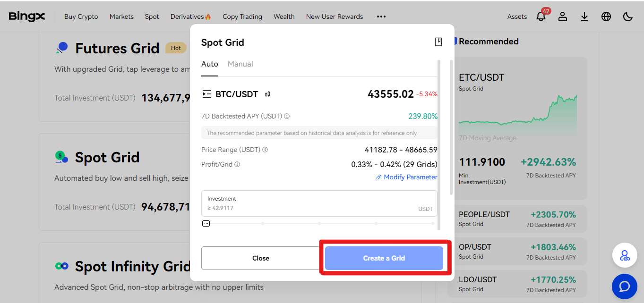Viewport: 644px width, 303px height.
Task: Click the Futures Grid heading
Action: point(117,48)
